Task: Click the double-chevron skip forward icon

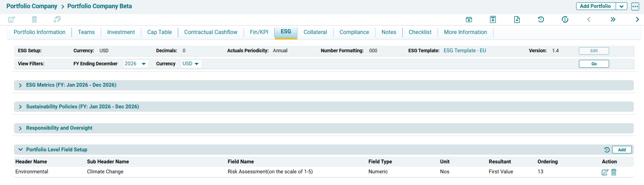Action: [613, 20]
